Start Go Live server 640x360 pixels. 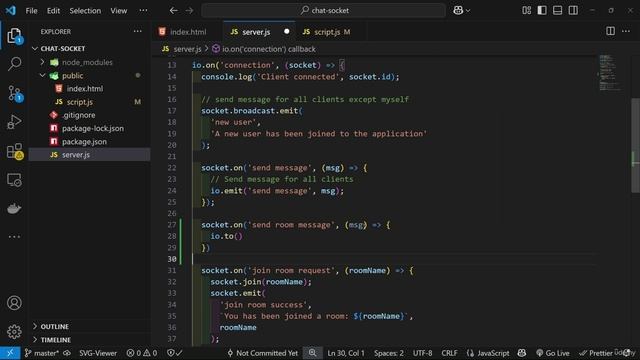pos(552,353)
